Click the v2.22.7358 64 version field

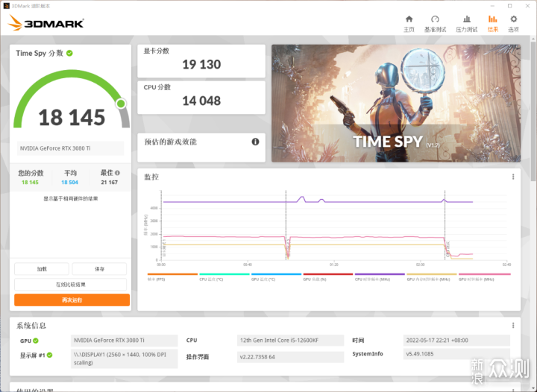290,357
